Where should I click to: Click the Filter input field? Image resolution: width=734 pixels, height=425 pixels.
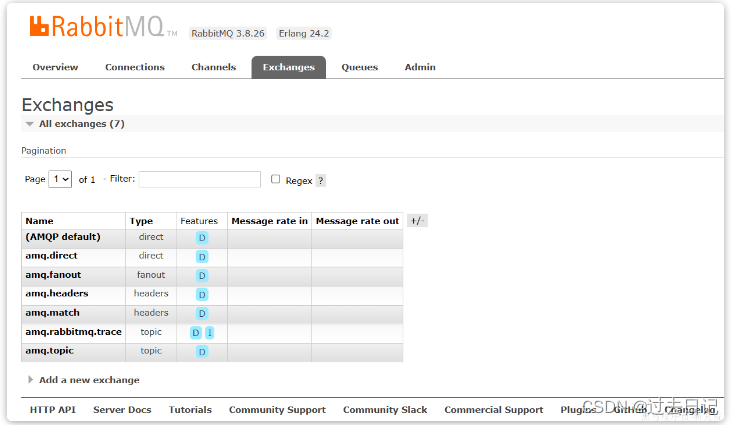click(199, 179)
